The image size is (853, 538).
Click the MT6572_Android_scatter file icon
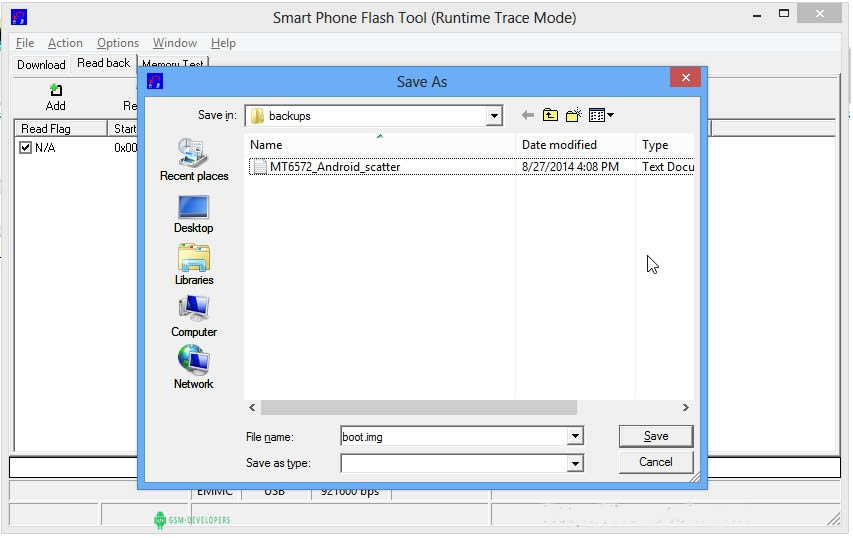pos(260,166)
